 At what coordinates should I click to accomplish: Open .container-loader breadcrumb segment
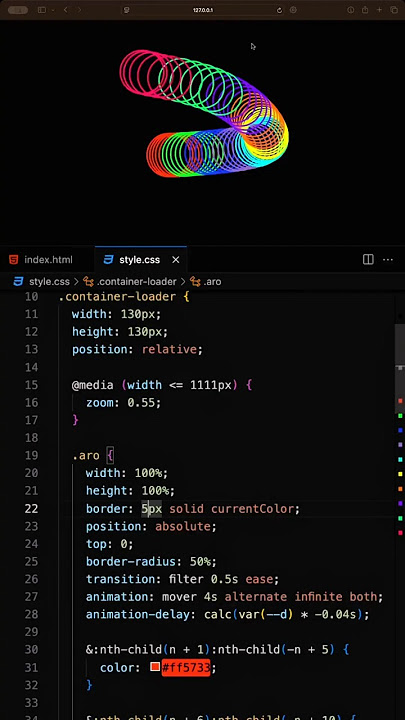pos(136,281)
